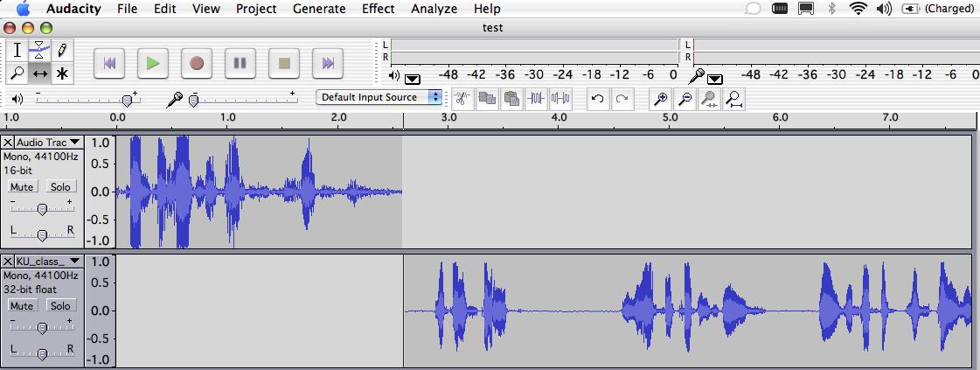Adjust KU_class_ track pan slider
980x370 pixels.
[42, 353]
